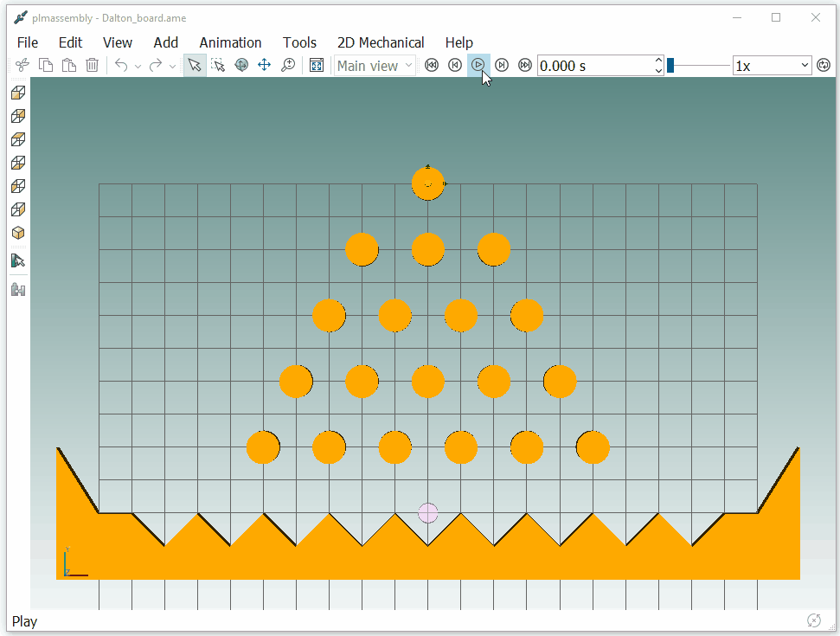840x636 pixels.
Task: Activate the box selection tool
Action: point(218,65)
